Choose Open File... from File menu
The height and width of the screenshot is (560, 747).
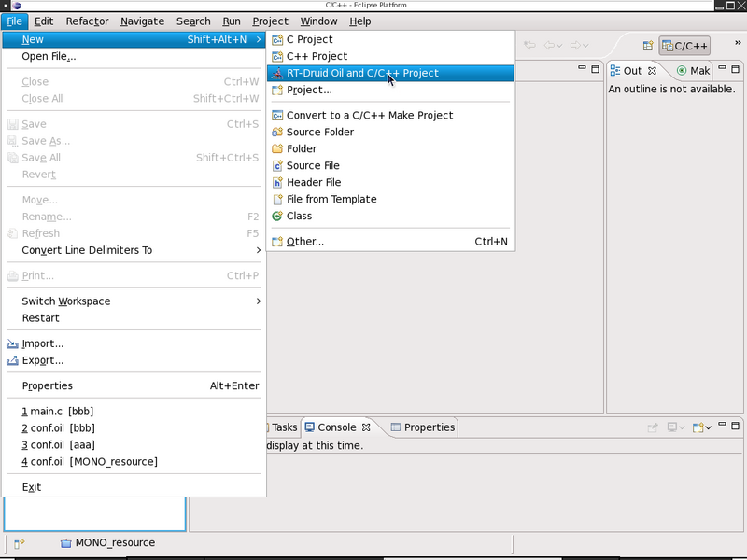134,56
